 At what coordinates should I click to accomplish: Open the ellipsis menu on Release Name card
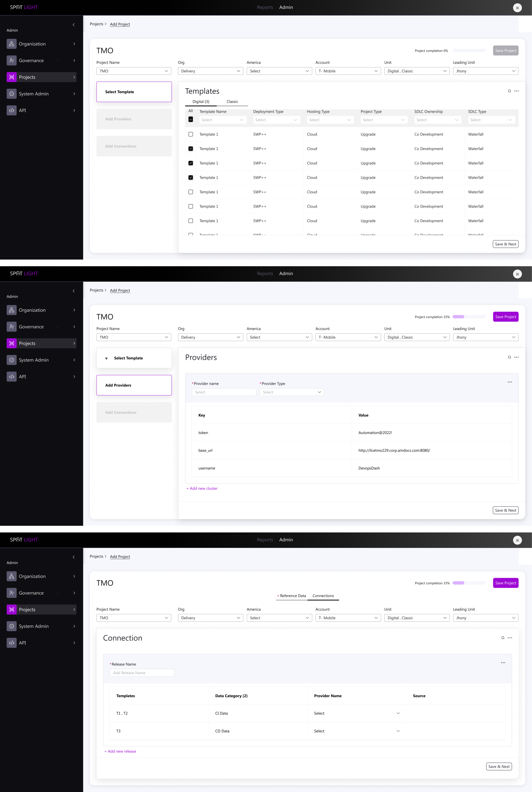point(503,663)
